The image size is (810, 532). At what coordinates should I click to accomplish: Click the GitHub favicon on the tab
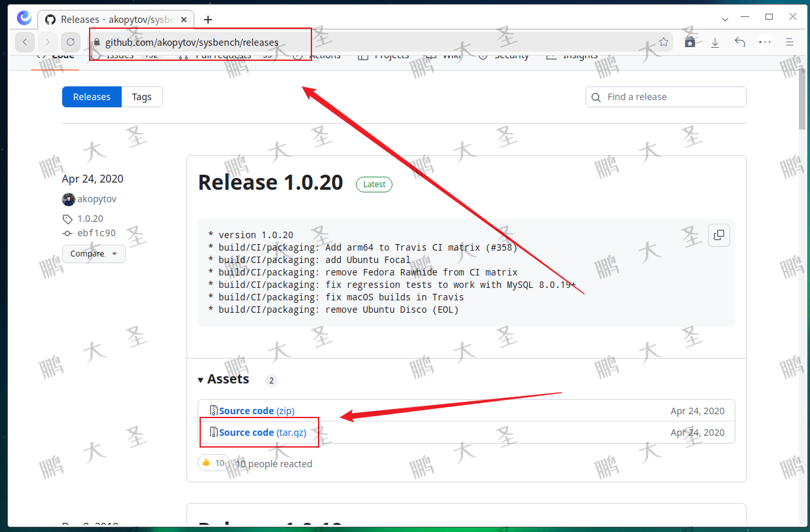[50, 20]
